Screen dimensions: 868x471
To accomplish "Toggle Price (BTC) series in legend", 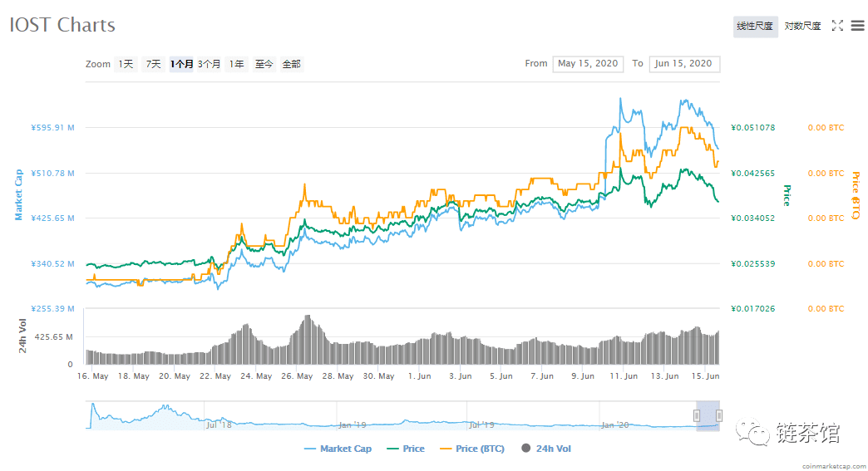I will click(472, 449).
